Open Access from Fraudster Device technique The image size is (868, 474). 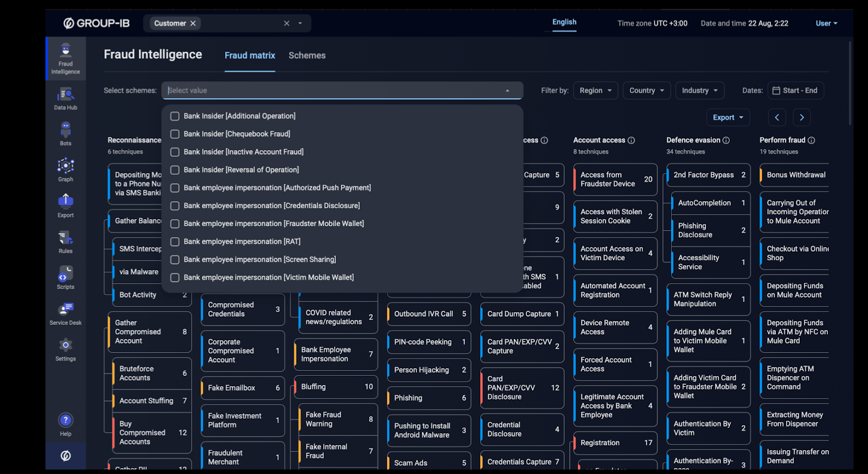click(615, 180)
